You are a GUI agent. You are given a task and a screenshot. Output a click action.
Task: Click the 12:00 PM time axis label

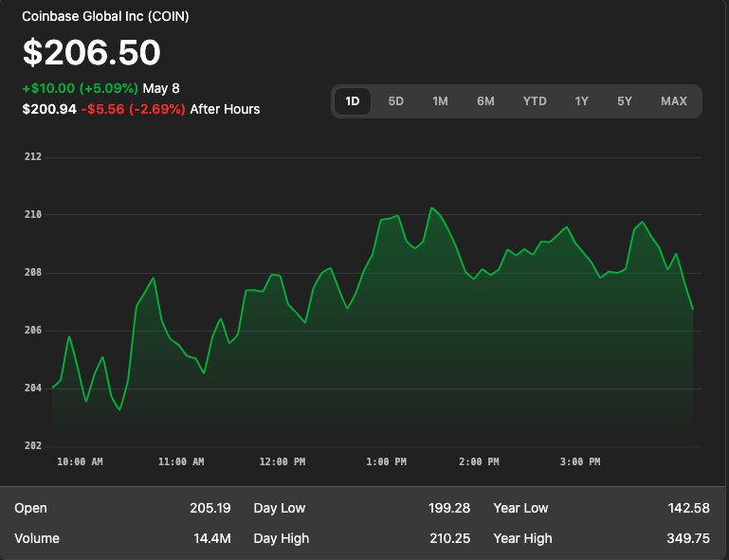click(x=282, y=462)
